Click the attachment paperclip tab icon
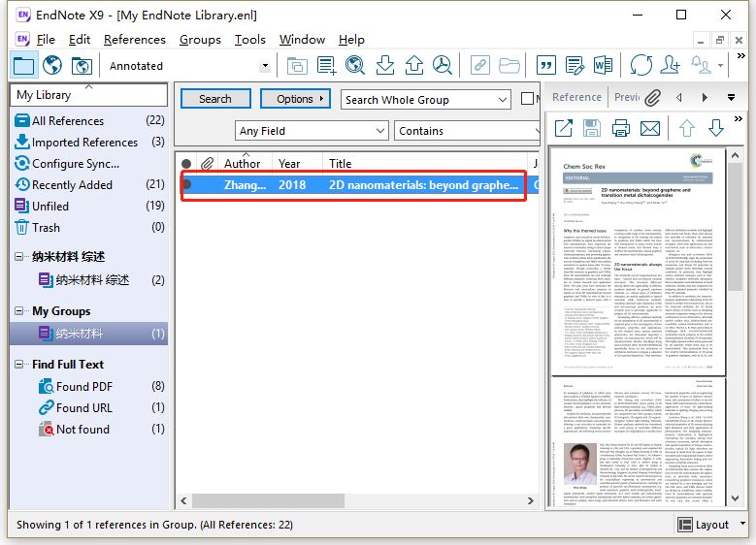Viewport: 756px width, 545px height. (653, 98)
